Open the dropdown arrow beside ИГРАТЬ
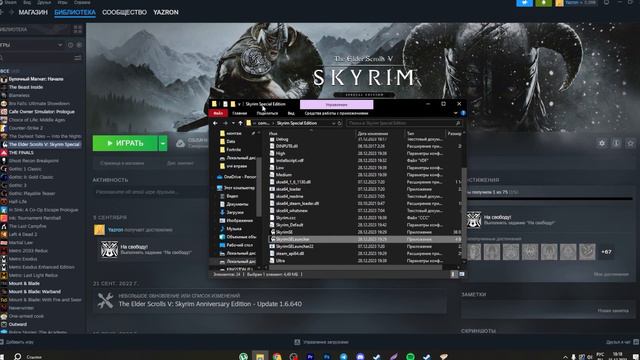 163,143
